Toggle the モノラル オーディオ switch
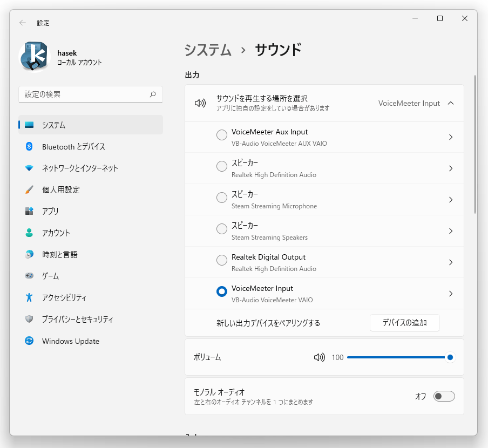Viewport: 488px width, 448px height. (444, 396)
